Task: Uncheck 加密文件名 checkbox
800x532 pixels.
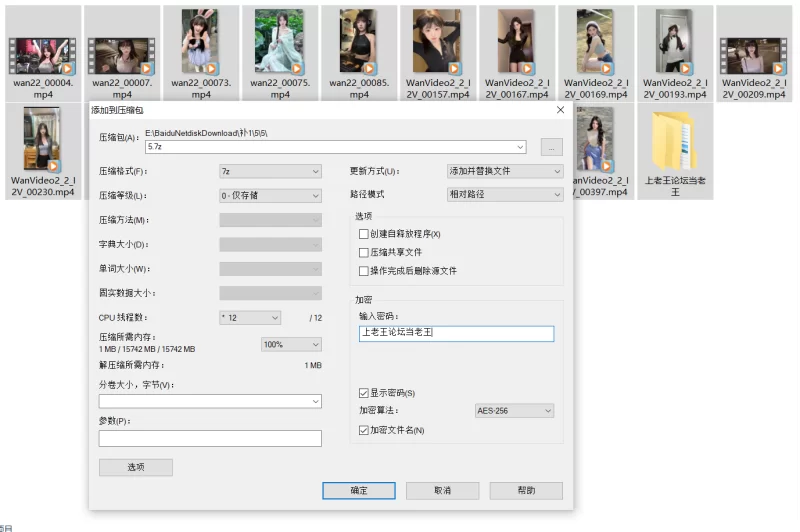Action: [x=364, y=430]
